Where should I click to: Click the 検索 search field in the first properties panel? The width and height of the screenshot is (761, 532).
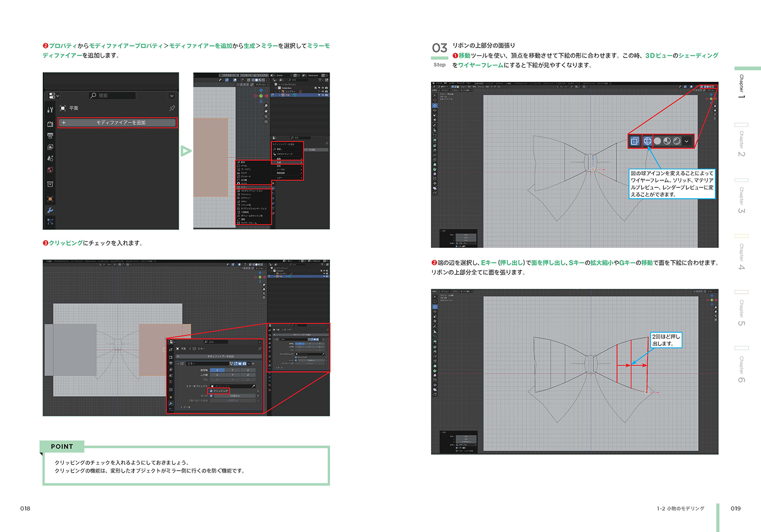pos(113,96)
